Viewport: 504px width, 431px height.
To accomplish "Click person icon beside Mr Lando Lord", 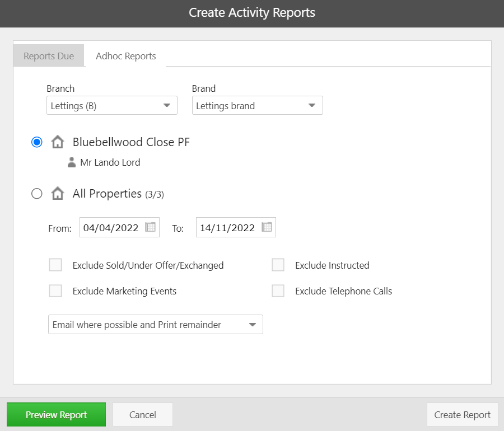I will [72, 162].
